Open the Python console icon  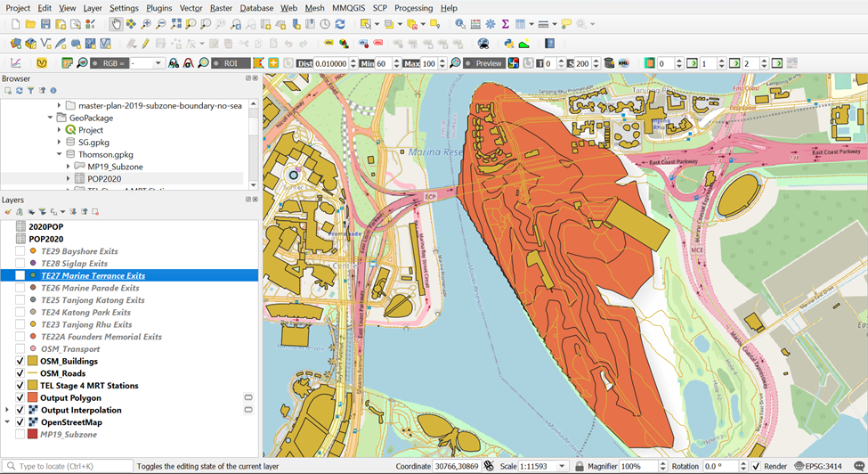(509, 43)
